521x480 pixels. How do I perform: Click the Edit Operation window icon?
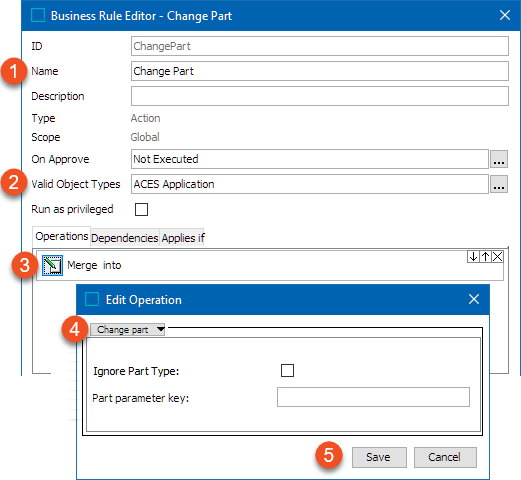pyautogui.click(x=92, y=299)
